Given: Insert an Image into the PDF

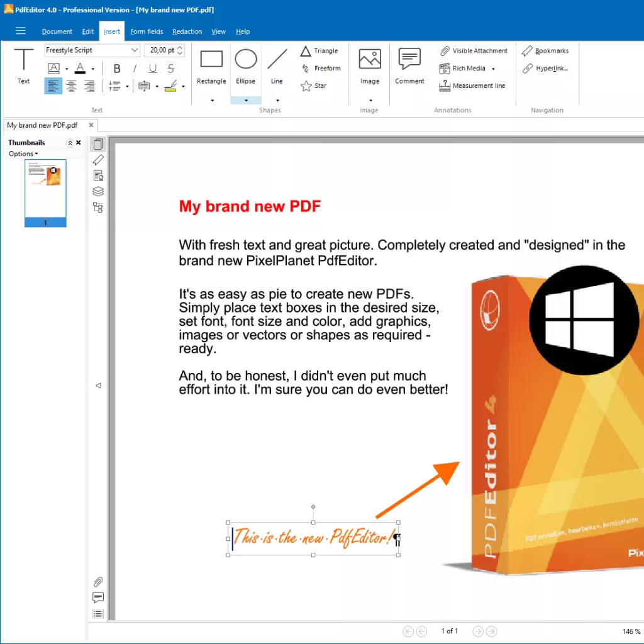Looking at the screenshot, I should (370, 65).
